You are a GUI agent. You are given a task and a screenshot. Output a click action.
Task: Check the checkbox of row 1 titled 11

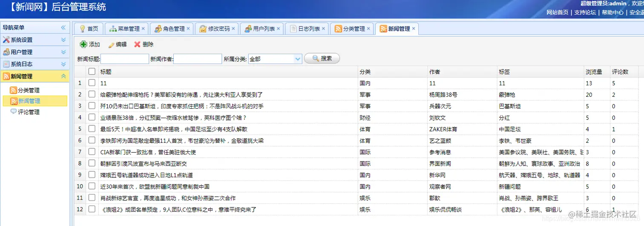(92, 83)
